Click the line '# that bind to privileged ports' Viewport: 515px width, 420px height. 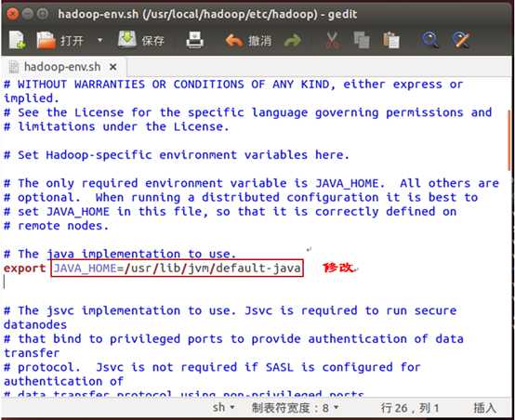(233, 338)
